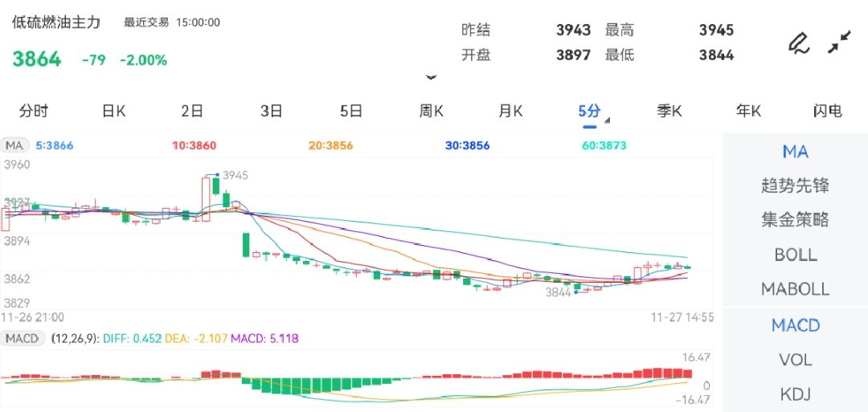Click the 3844 low marker on chart

558,292
